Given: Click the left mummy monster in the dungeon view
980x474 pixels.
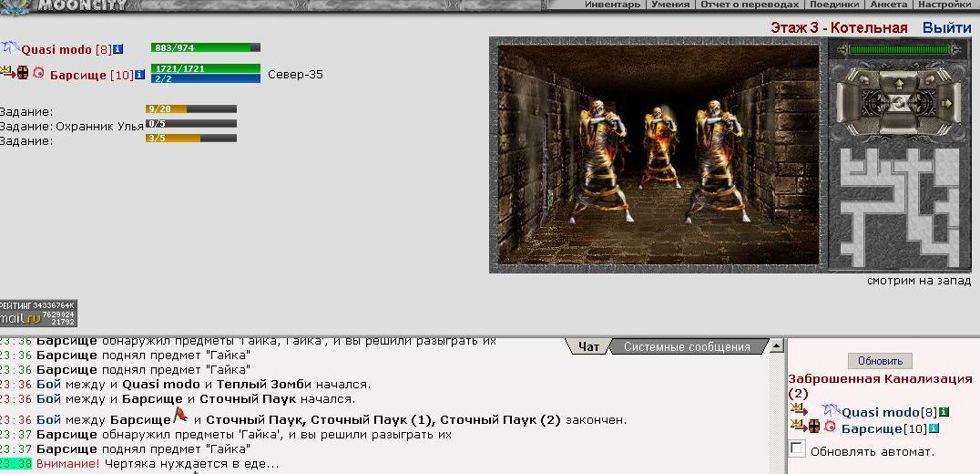Looking at the screenshot, I should pos(603,161).
